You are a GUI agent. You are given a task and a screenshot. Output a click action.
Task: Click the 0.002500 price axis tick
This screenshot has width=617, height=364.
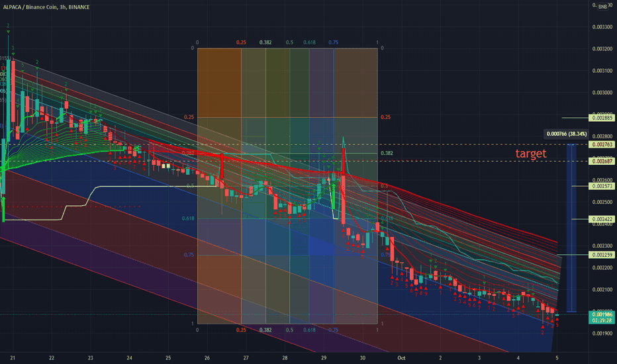[x=602, y=203]
